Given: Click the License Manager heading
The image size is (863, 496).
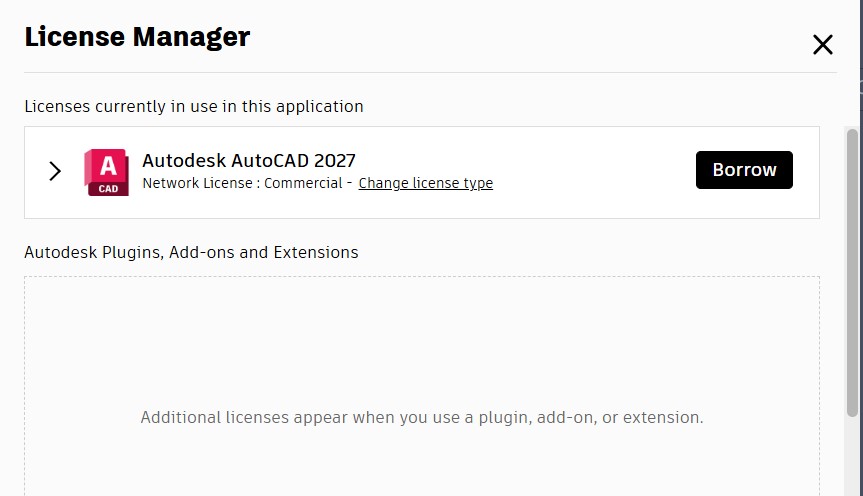Looking at the screenshot, I should pyautogui.click(x=137, y=37).
